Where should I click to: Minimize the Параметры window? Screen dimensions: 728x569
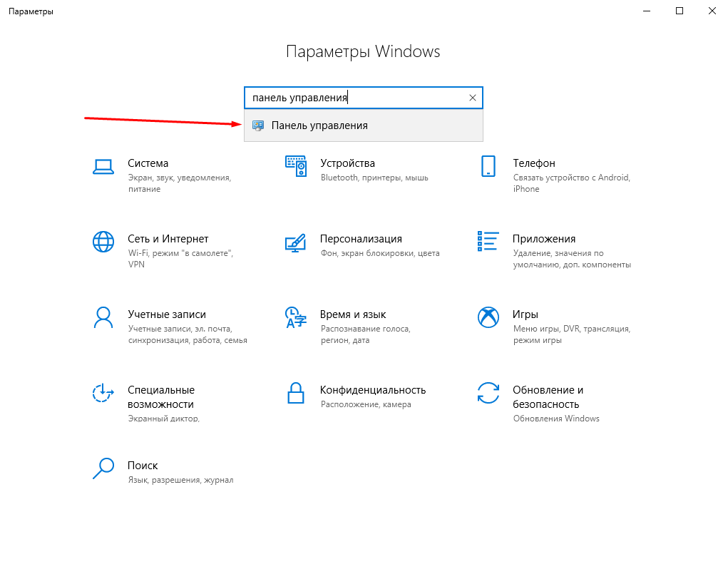tap(647, 11)
